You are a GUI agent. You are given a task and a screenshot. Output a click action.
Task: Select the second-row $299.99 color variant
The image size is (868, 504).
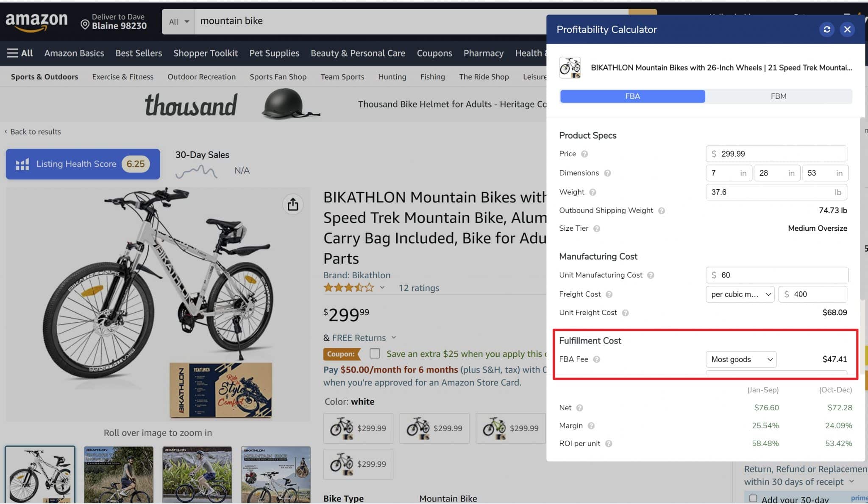pyautogui.click(x=358, y=464)
